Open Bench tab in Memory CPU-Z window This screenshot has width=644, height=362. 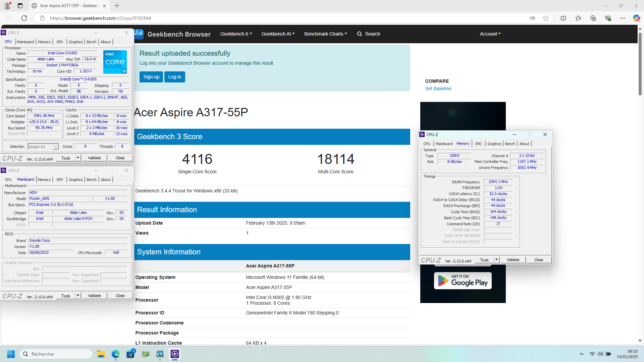(510, 144)
